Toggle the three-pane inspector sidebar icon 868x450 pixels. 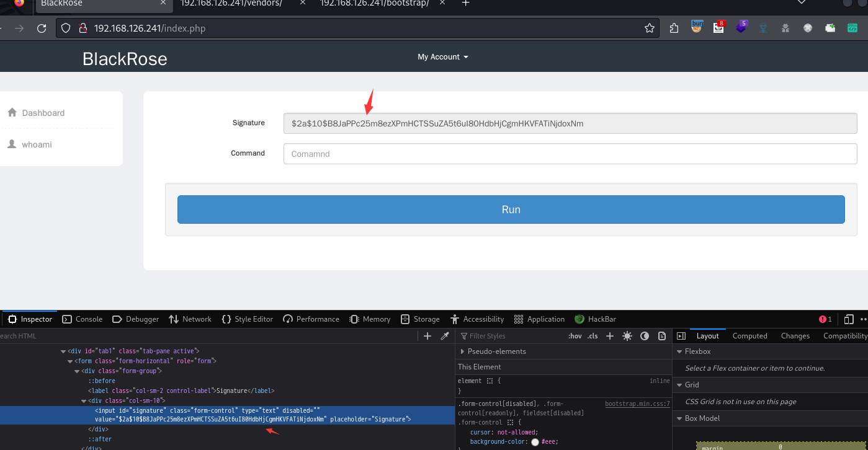pyautogui.click(x=681, y=336)
